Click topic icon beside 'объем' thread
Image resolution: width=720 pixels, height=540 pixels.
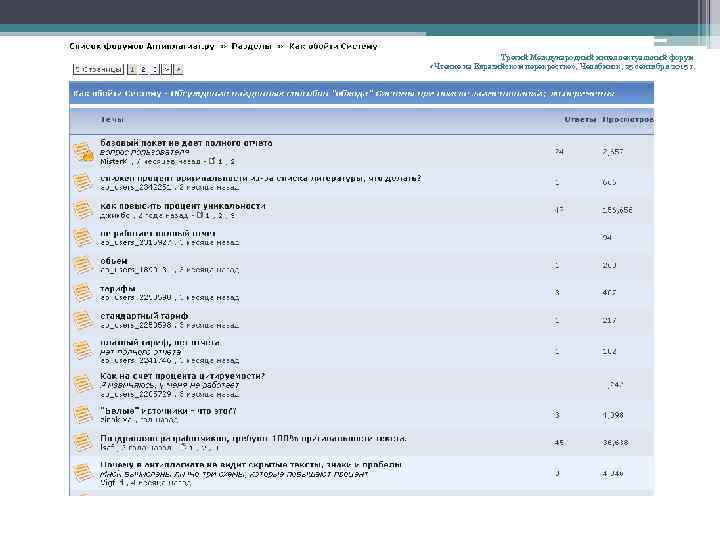click(x=83, y=265)
